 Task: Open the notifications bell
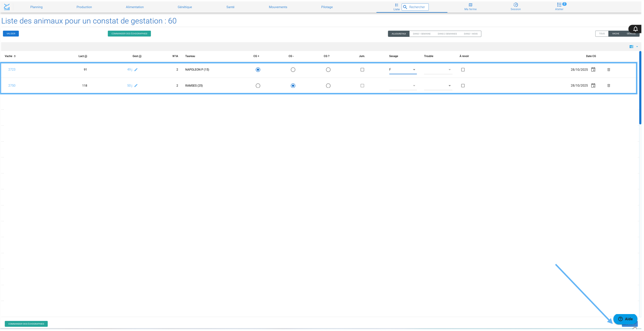click(x=635, y=29)
